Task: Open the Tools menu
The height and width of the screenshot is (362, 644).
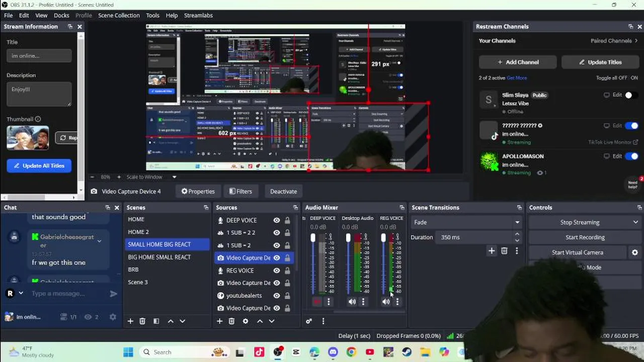Action: (152, 15)
